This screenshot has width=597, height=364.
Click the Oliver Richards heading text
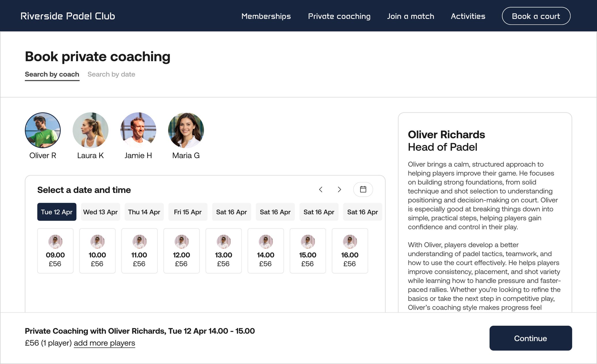446,134
